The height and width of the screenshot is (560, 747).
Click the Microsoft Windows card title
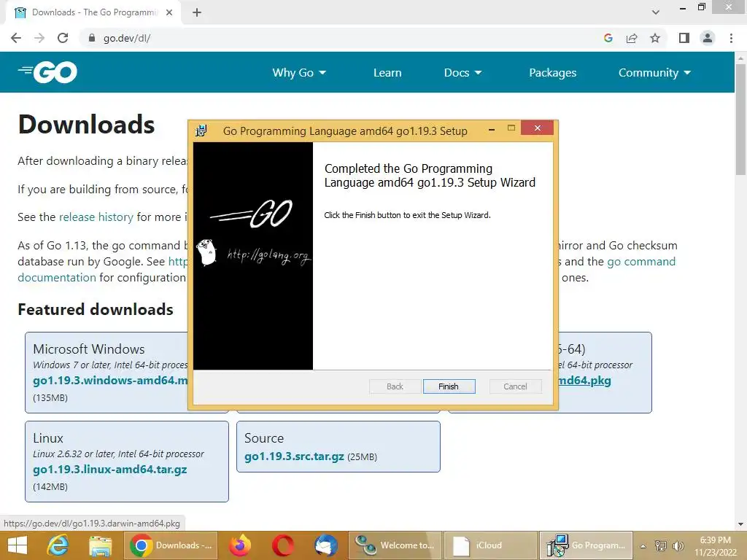tap(88, 349)
